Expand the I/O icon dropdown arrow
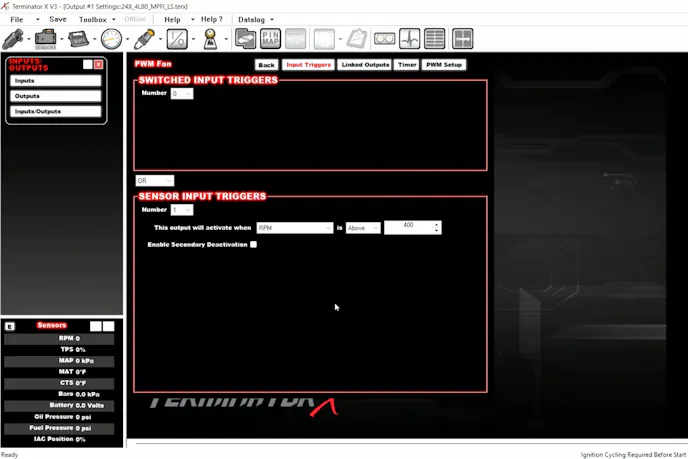Viewport: 688px width, 459px height. pyautogui.click(x=194, y=39)
